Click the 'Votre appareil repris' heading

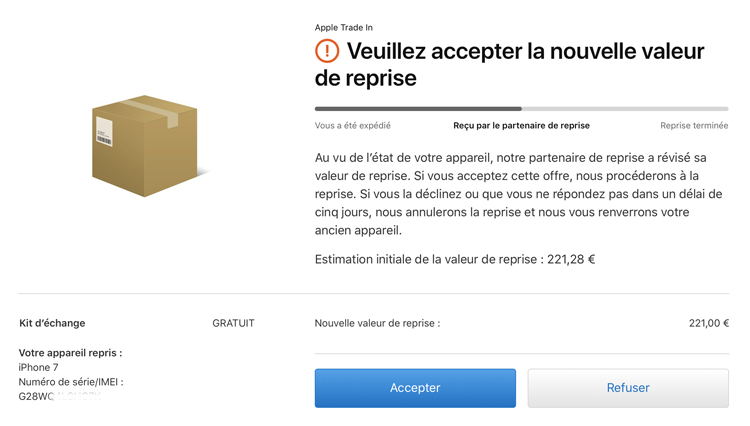click(70, 353)
